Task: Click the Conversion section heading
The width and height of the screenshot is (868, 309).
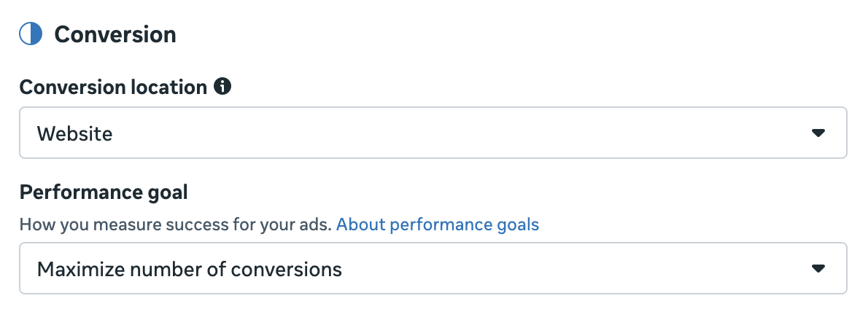Action: pyautogui.click(x=115, y=34)
